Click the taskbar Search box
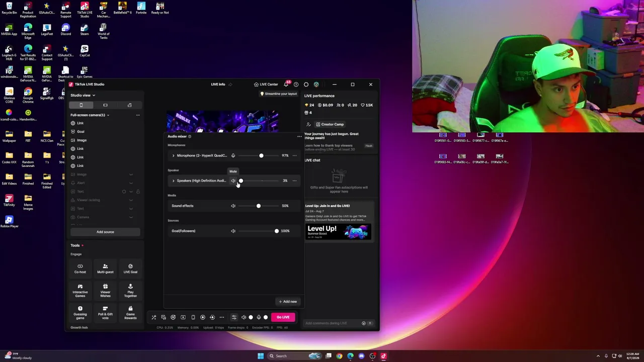 pos(295,356)
